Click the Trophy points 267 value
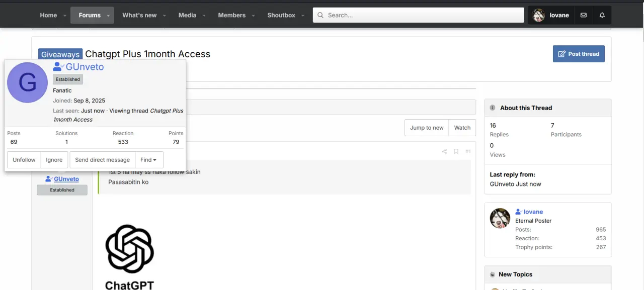Viewport: 644px width, 290px height. (x=601, y=247)
